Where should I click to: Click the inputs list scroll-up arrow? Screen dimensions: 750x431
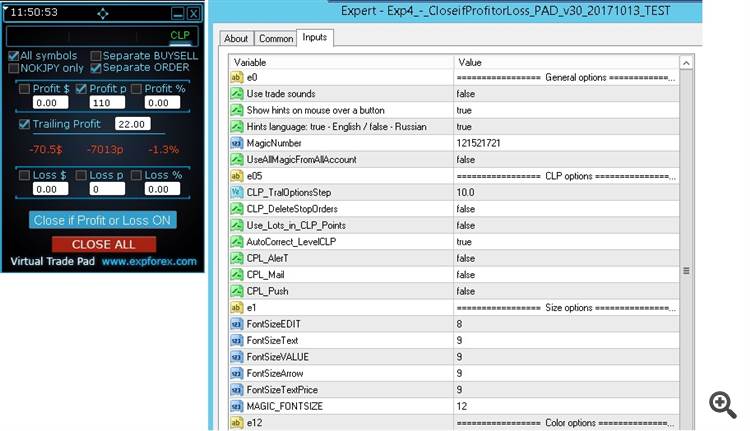click(x=686, y=63)
